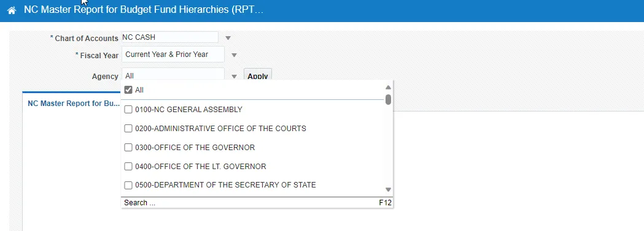Check 0100-NC GENERAL ASSEMBLY box

[128, 109]
